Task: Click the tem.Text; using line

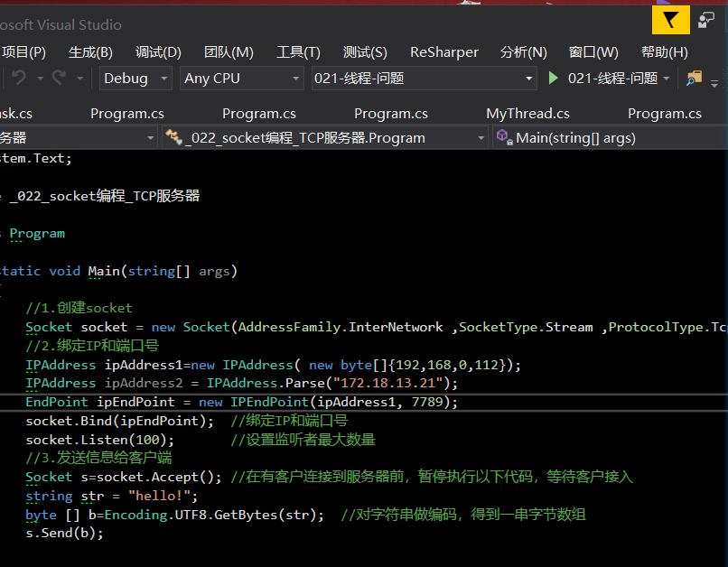Action: click(x=36, y=159)
